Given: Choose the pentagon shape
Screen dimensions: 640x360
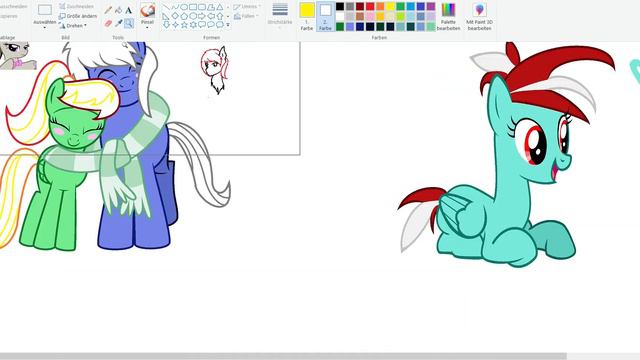Looking at the screenshot, I should (184, 16).
